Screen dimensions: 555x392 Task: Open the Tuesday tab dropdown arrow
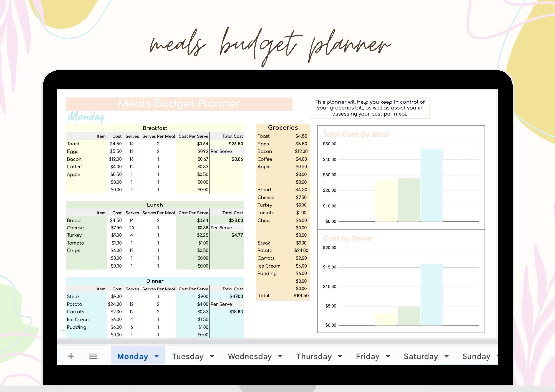(212, 356)
